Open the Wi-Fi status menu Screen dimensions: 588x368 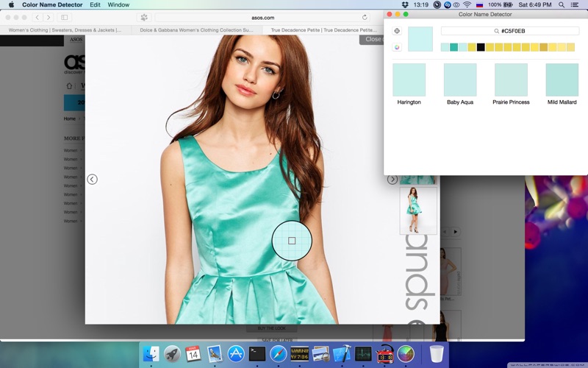(467, 5)
